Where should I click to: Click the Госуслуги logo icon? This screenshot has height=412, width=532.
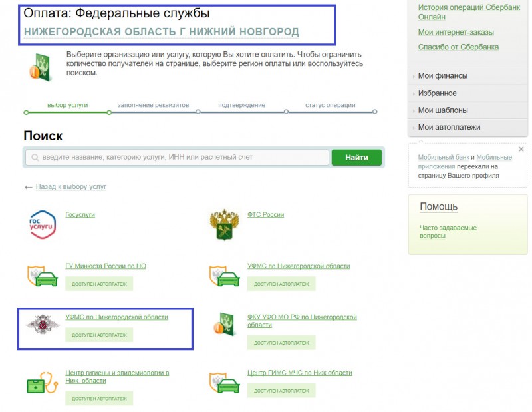(43, 224)
